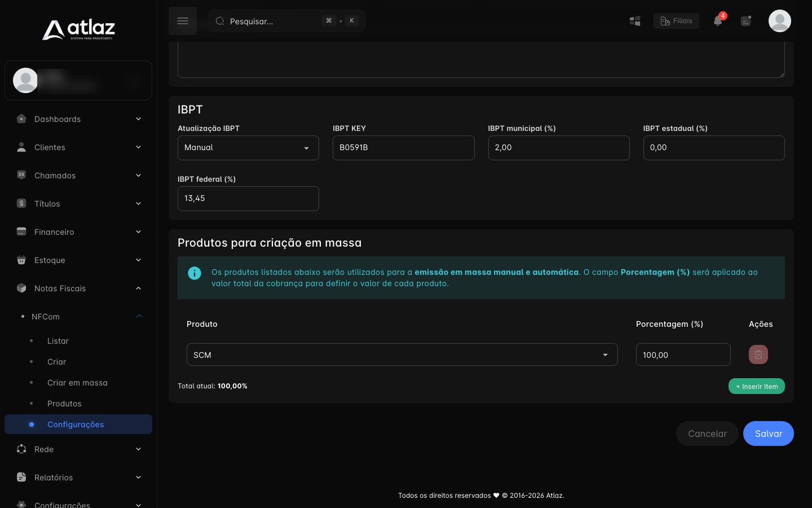Click the Inserir Item button
The height and width of the screenshot is (508, 812).
click(x=757, y=386)
